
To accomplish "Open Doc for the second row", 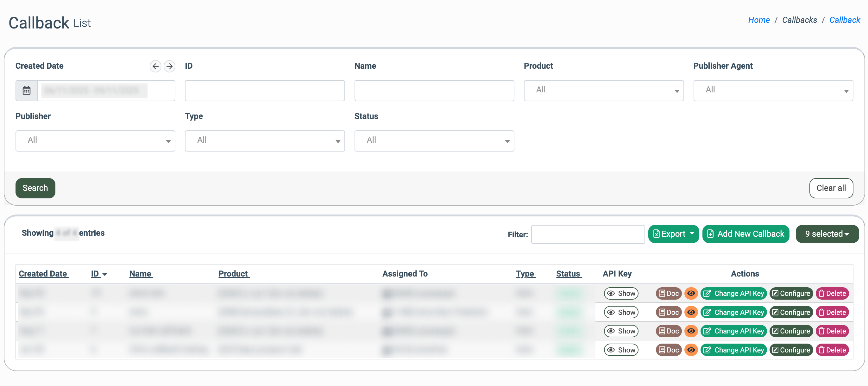I will click(669, 312).
